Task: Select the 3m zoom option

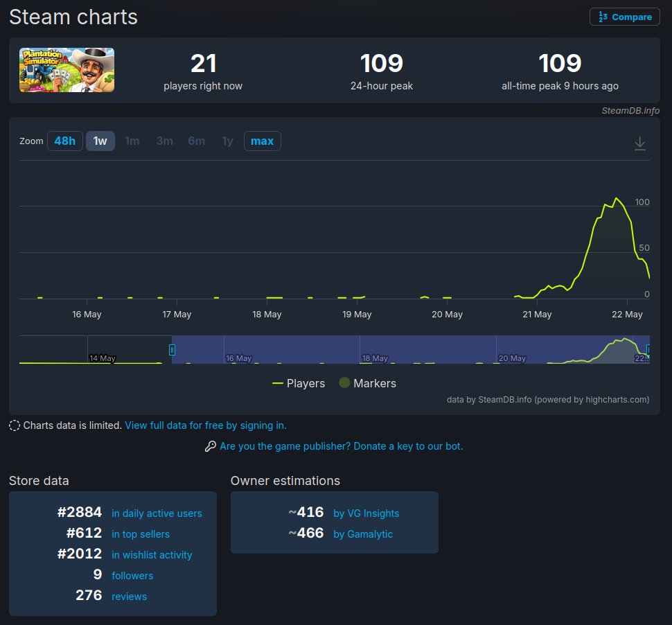Action: [165, 141]
